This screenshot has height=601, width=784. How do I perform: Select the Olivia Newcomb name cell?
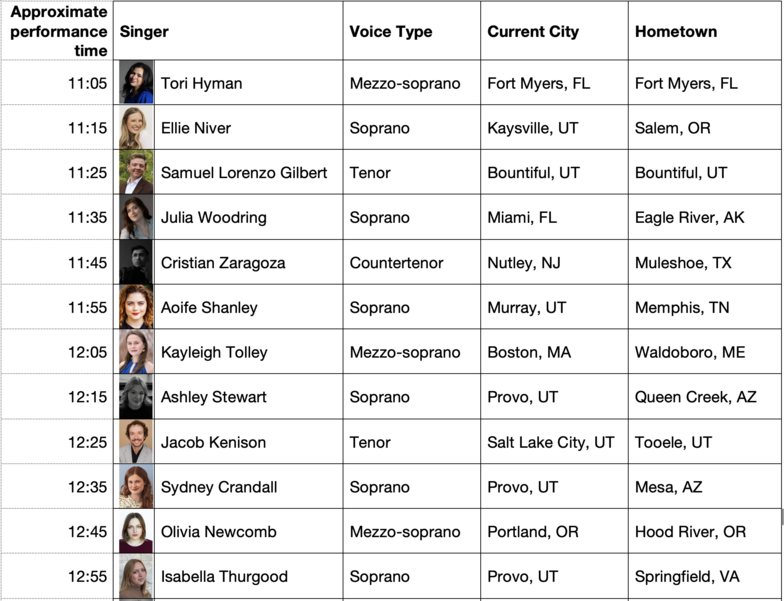[x=218, y=531]
